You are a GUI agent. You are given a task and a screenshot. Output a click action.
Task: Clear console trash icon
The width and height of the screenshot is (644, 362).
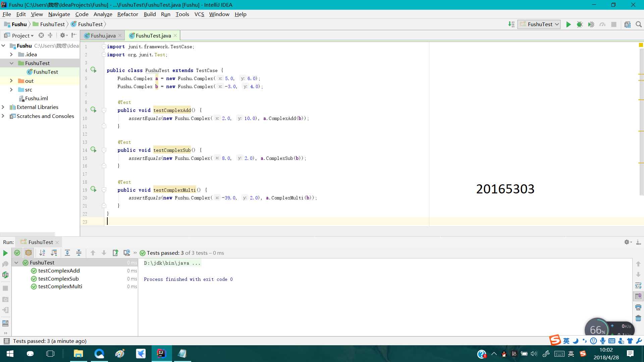(638, 318)
